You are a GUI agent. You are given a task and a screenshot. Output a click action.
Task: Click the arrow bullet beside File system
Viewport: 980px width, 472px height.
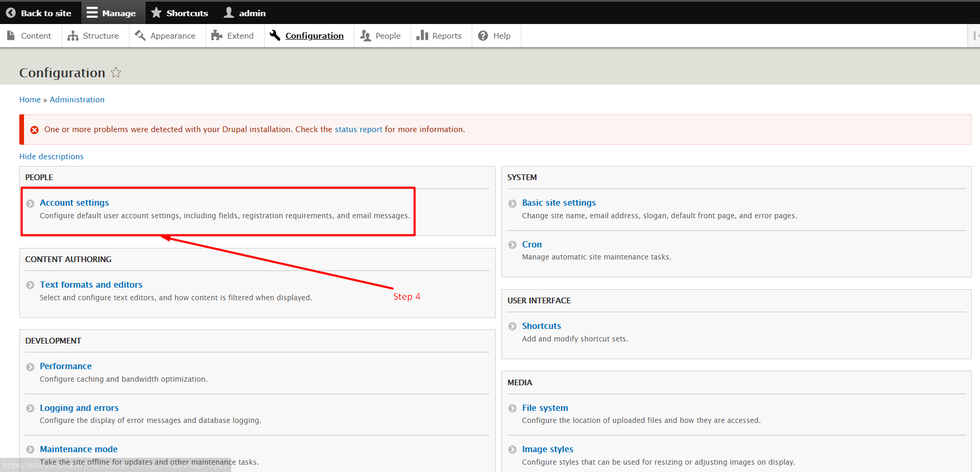(512, 408)
